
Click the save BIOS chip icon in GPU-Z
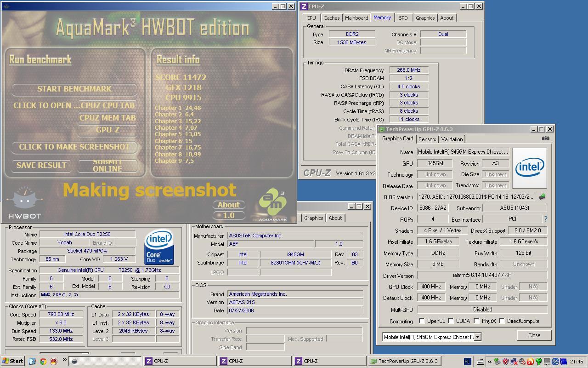pyautogui.click(x=542, y=197)
